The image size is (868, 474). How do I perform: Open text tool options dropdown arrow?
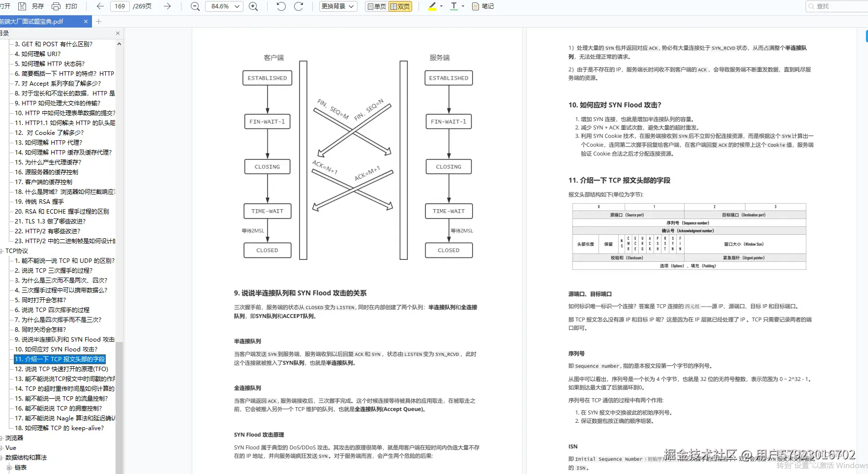(x=463, y=6)
